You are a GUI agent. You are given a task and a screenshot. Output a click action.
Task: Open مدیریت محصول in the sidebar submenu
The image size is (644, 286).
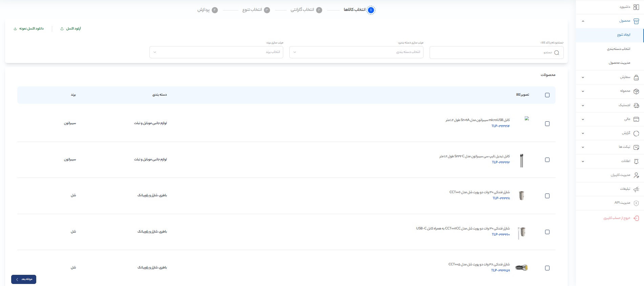pyautogui.click(x=619, y=63)
